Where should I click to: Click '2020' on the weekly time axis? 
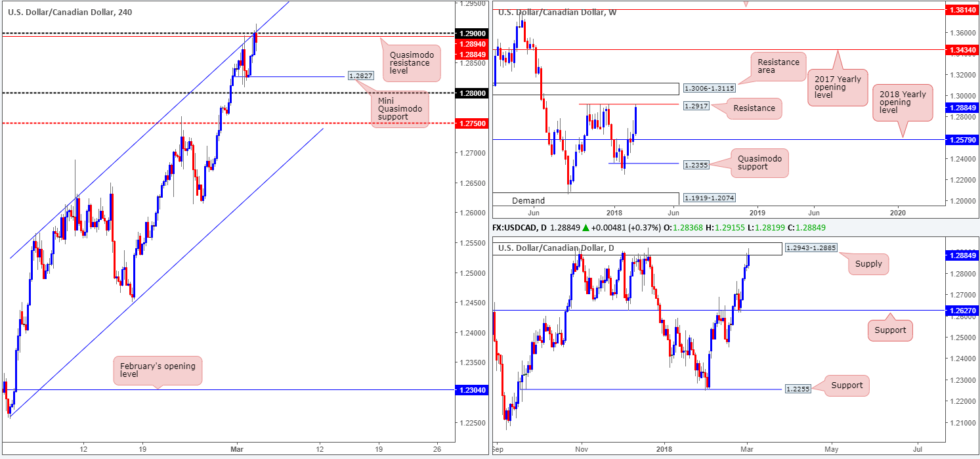pyautogui.click(x=899, y=213)
